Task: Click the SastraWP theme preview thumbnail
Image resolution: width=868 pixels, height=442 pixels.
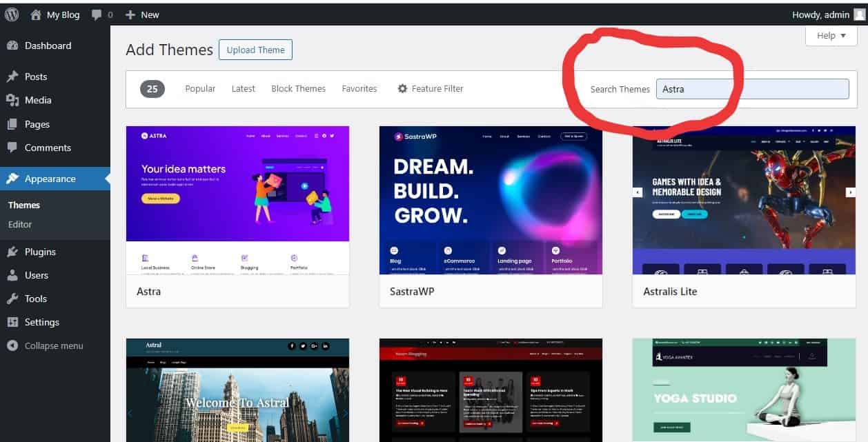Action: coord(491,201)
